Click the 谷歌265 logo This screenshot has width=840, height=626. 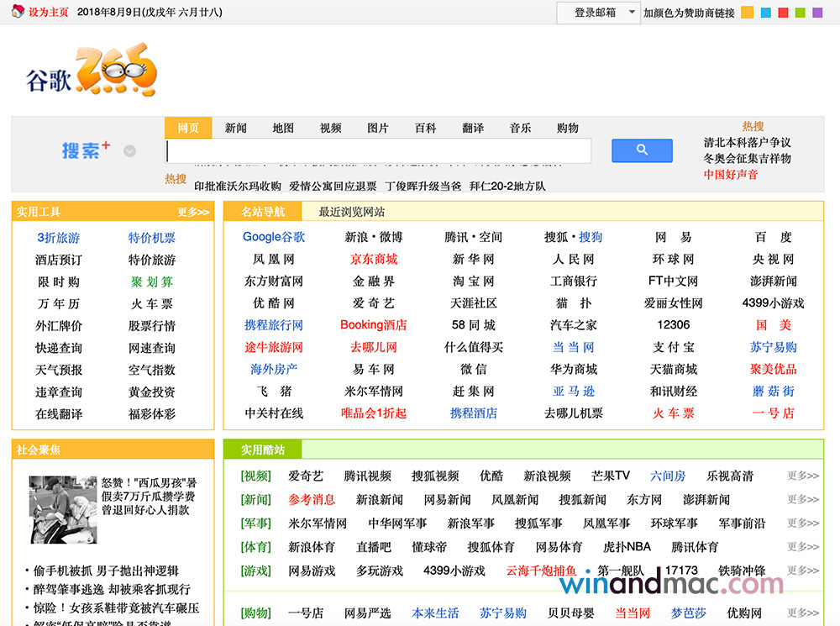click(91, 73)
